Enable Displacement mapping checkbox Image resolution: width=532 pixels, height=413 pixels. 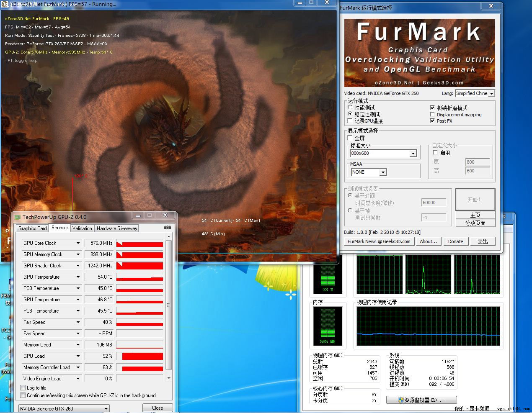point(432,114)
